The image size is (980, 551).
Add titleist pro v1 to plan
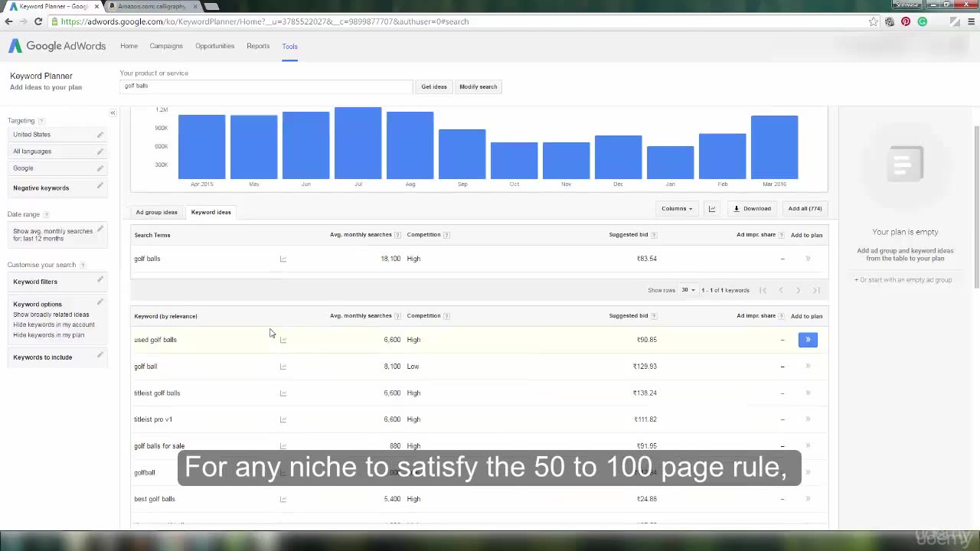[808, 419]
